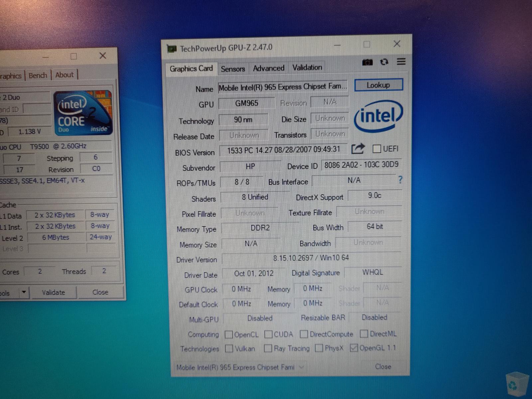Click the Lookup button
This screenshot has height=399, width=532.
coord(378,85)
